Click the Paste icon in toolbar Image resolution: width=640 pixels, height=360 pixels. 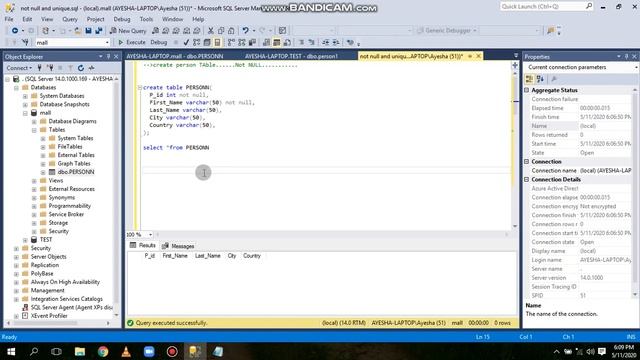(231, 31)
